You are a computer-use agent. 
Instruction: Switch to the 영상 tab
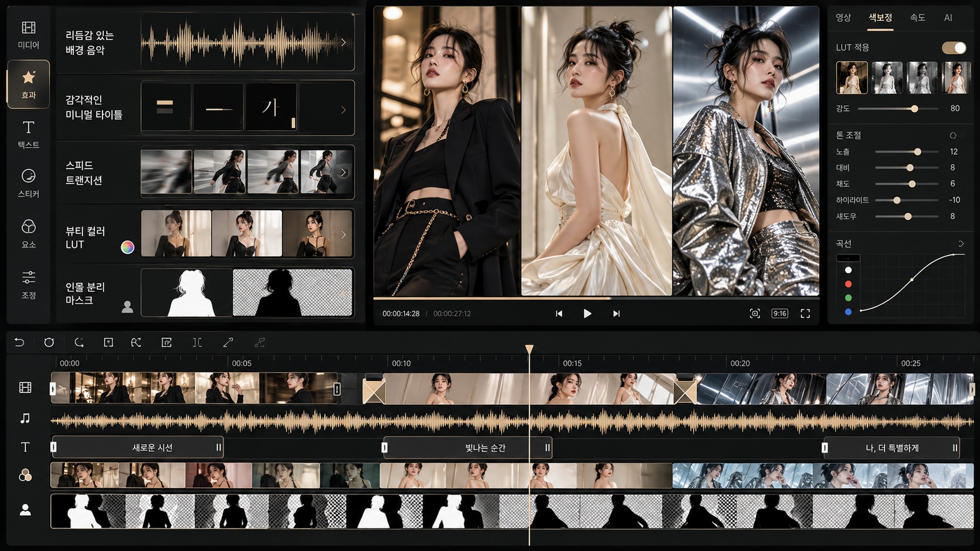click(843, 17)
